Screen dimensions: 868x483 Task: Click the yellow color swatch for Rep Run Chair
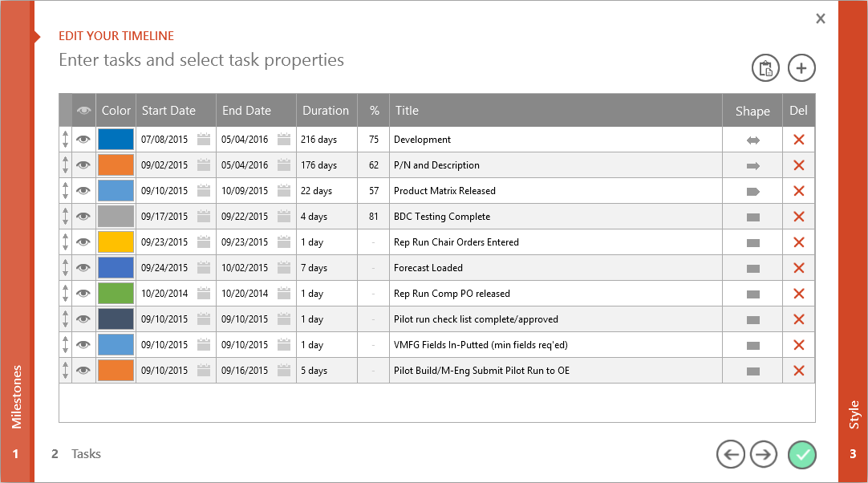point(116,242)
